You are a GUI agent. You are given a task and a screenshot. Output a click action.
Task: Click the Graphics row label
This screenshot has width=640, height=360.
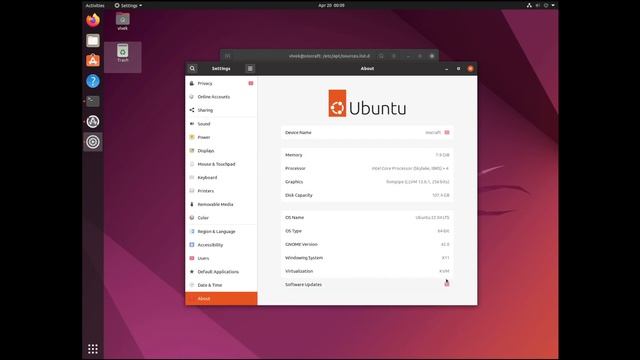coord(294,182)
